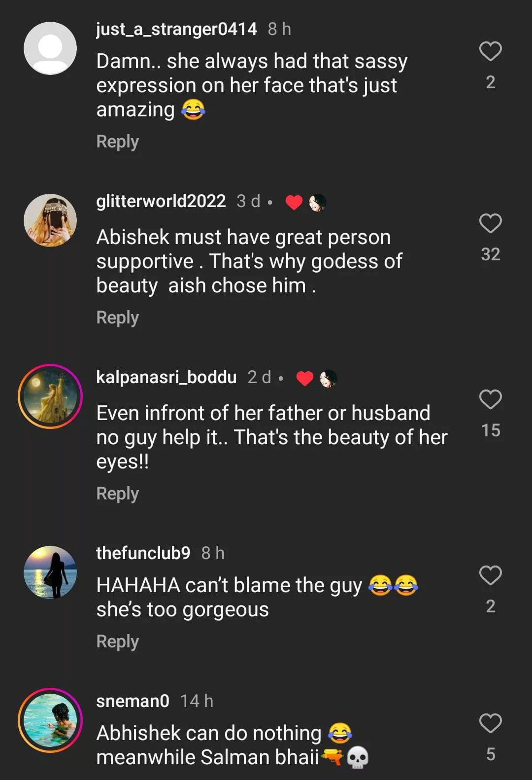Tap heart on glitterworld2022's comment
The height and width of the screenshot is (780, 532).
490,223
